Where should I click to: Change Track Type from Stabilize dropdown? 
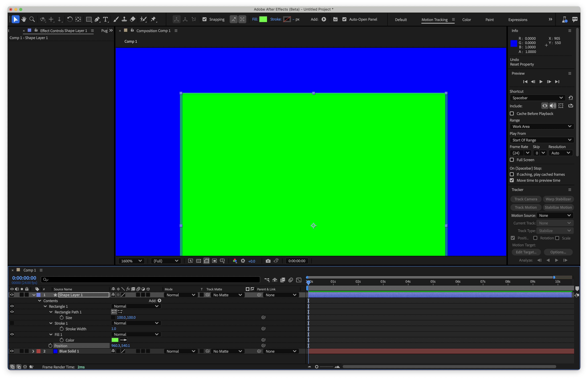click(x=555, y=231)
